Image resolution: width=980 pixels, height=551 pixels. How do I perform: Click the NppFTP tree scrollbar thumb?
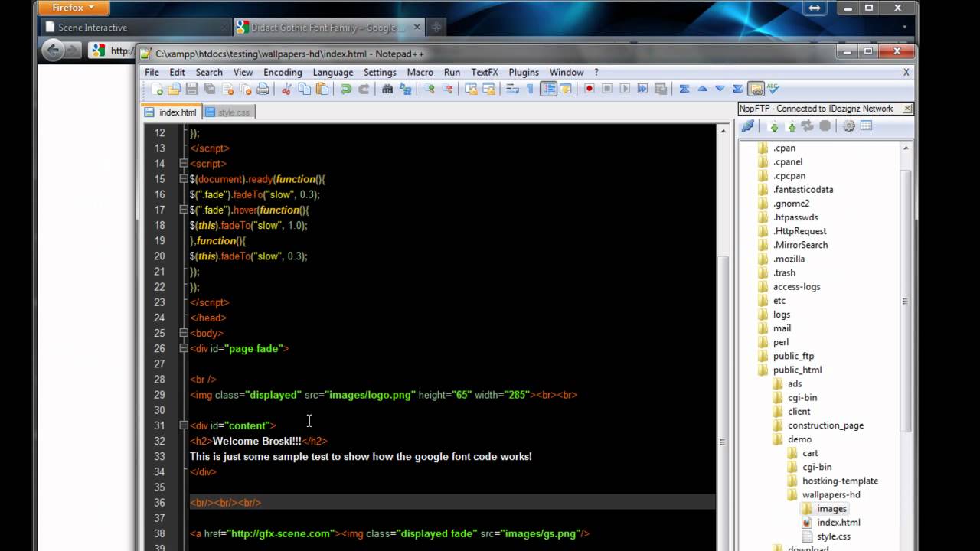tap(906, 300)
